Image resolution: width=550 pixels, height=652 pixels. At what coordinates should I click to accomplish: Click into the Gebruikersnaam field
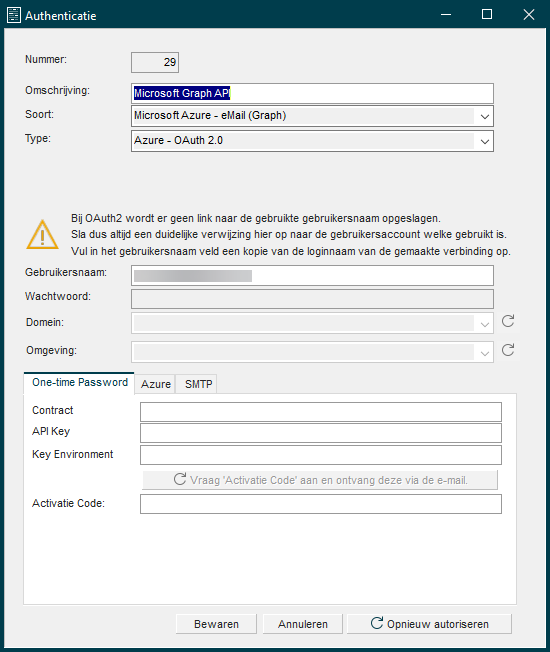(x=312, y=276)
